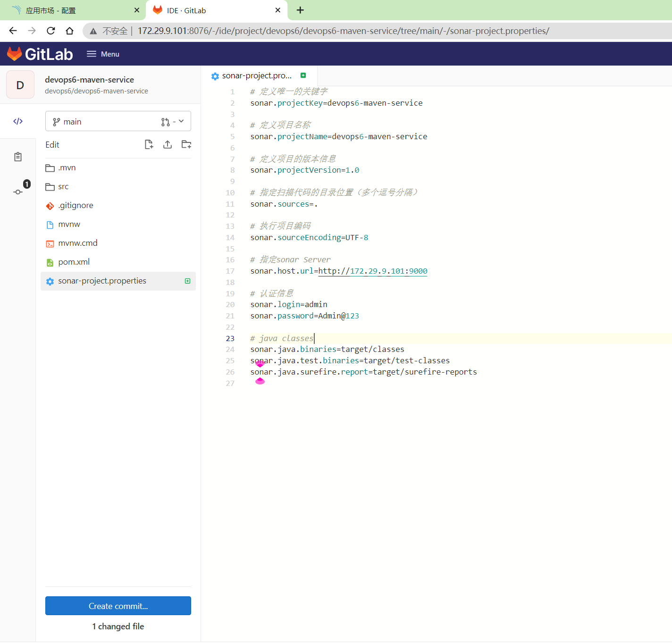Place cursor on sonar.password=Admin@123 line
The image size is (672, 643).
305,316
